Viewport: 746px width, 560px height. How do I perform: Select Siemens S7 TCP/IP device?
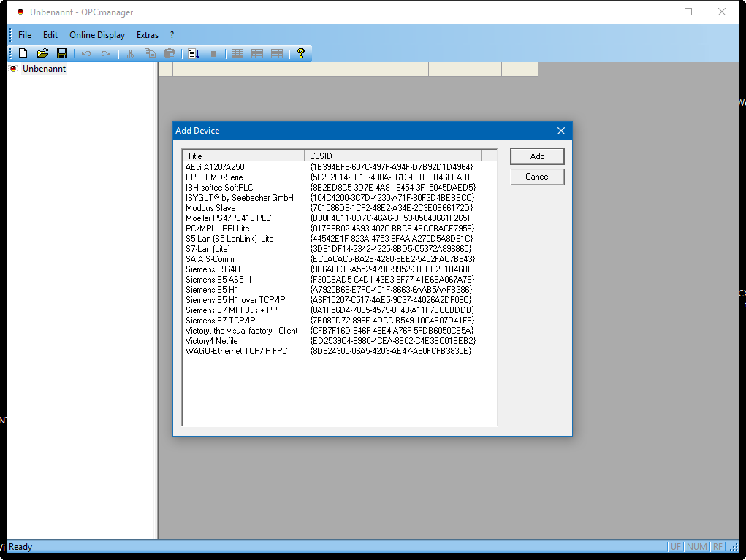(220, 321)
